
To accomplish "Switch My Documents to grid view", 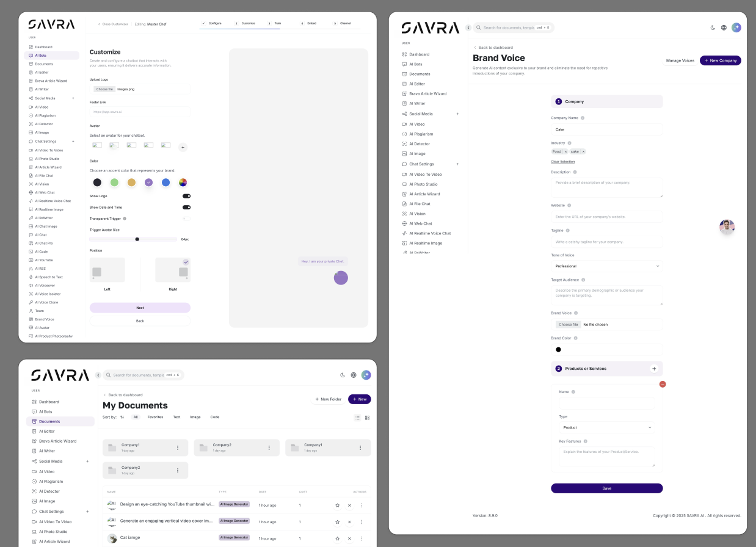I will 367,418.
